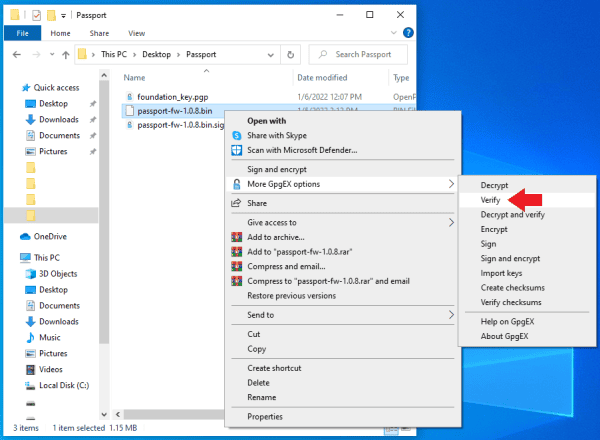Click the GpgEX padlock icon in the menu
Image resolution: width=600 pixels, height=440 pixels.
pos(237,184)
